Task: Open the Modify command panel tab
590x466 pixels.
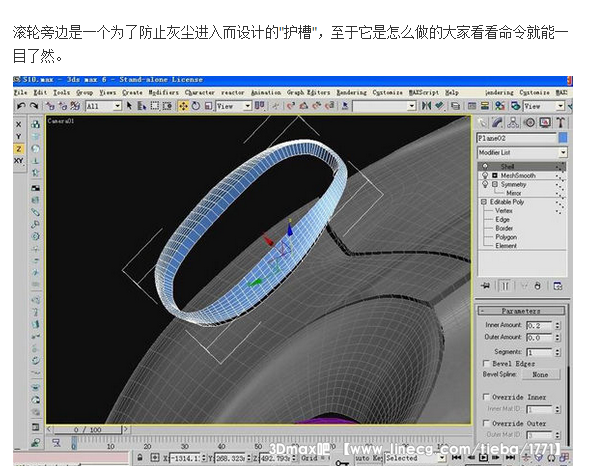Action: (x=497, y=123)
